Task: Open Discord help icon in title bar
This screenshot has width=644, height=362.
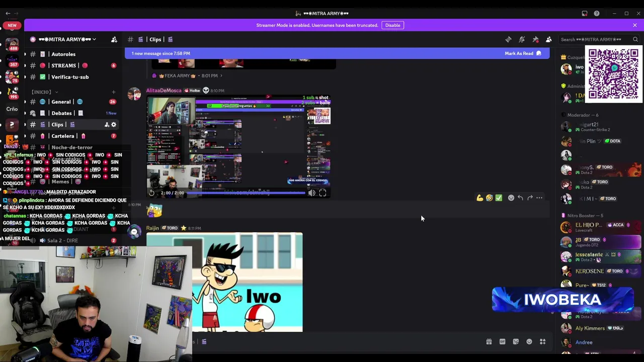Action: pyautogui.click(x=597, y=14)
